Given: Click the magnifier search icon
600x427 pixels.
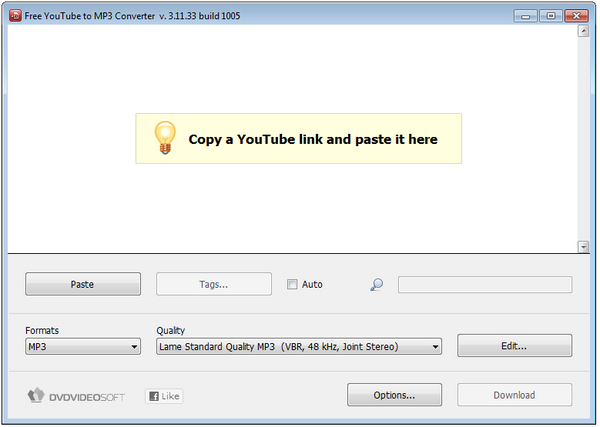Looking at the screenshot, I should pyautogui.click(x=376, y=285).
